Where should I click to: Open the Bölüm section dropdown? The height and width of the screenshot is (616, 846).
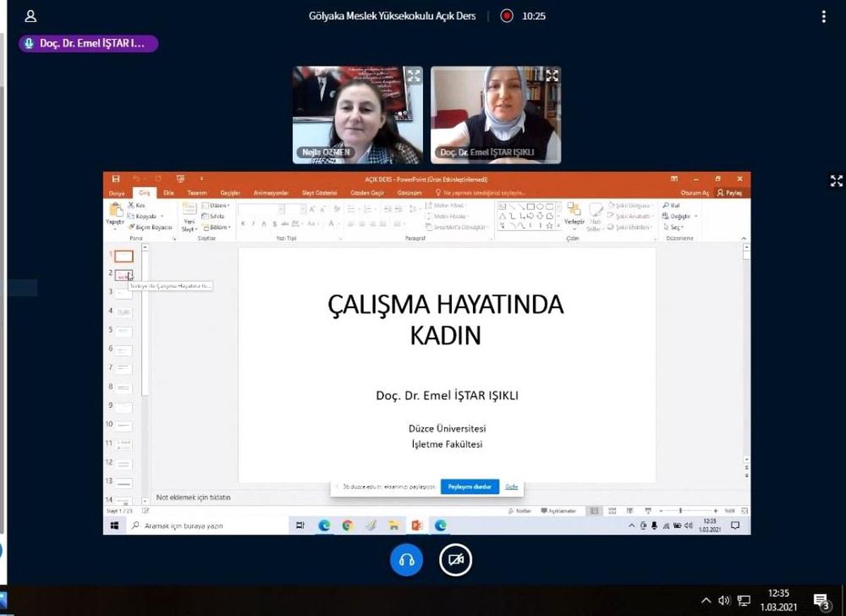[x=216, y=227]
